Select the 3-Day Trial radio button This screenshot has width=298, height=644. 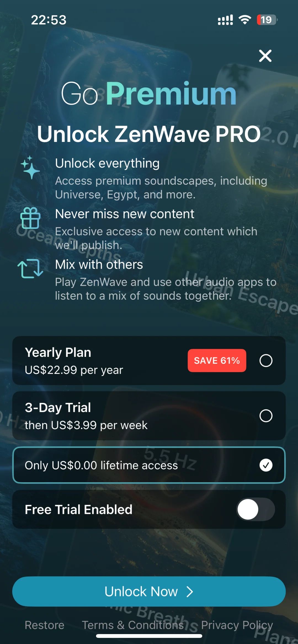click(266, 416)
